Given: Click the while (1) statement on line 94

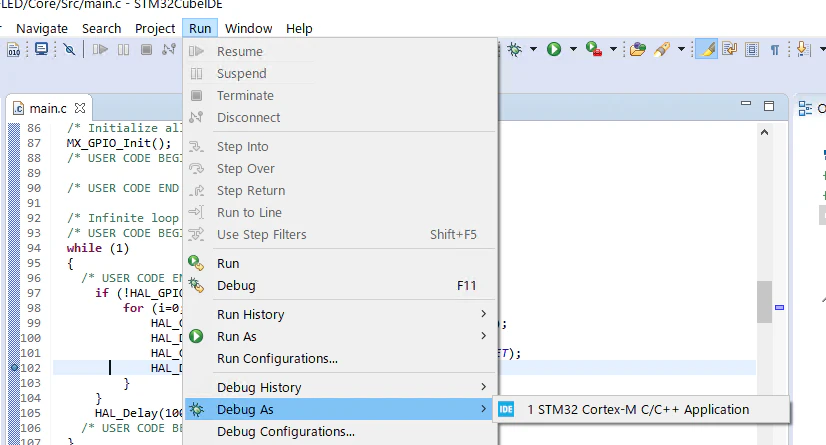Looking at the screenshot, I should [x=97, y=248].
